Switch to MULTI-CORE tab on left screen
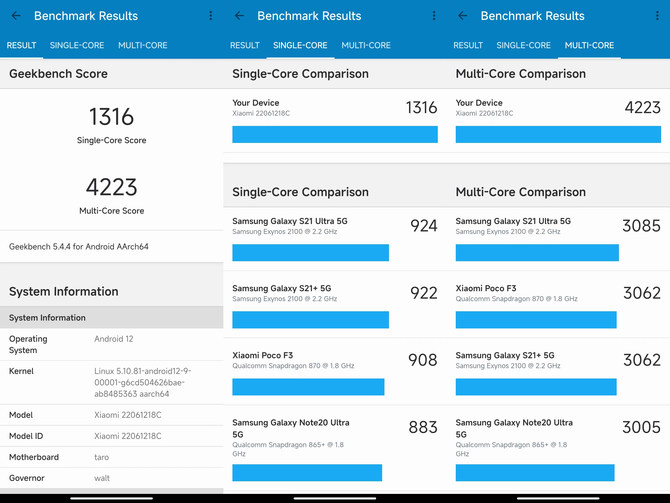This screenshot has height=503, width=670. point(143,45)
